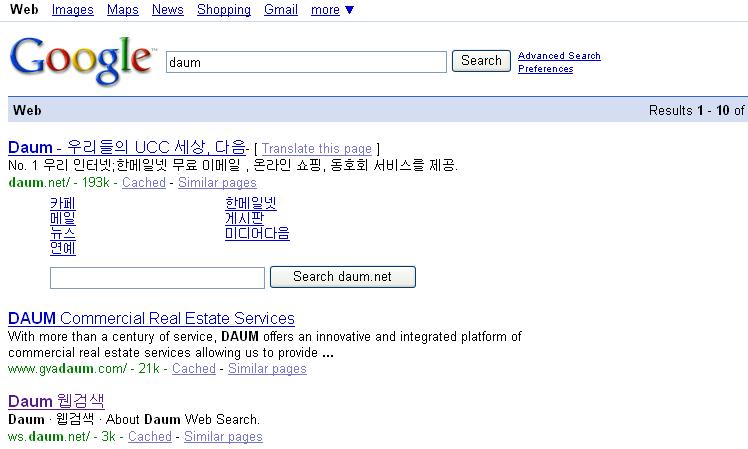Image resolution: width=748 pixels, height=449 pixels.
Task: Open the News search tab
Action: [x=167, y=10]
